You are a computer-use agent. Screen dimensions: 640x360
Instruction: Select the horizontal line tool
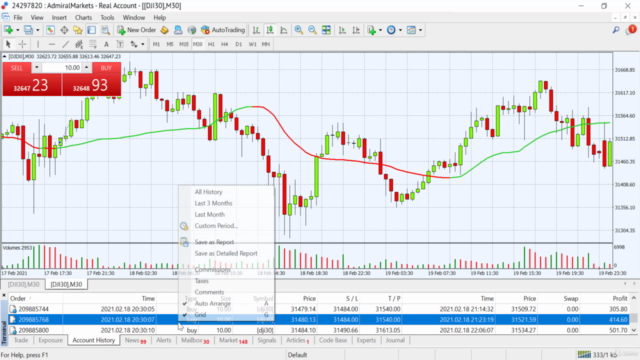click(51, 44)
